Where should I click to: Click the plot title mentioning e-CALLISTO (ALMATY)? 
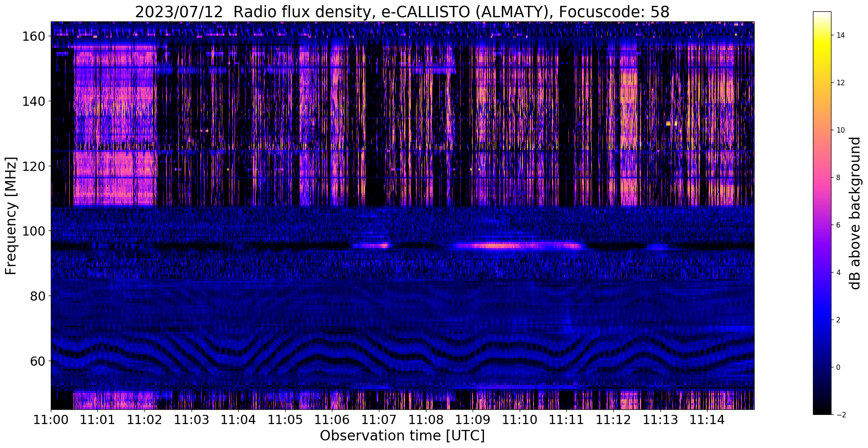[x=402, y=12]
